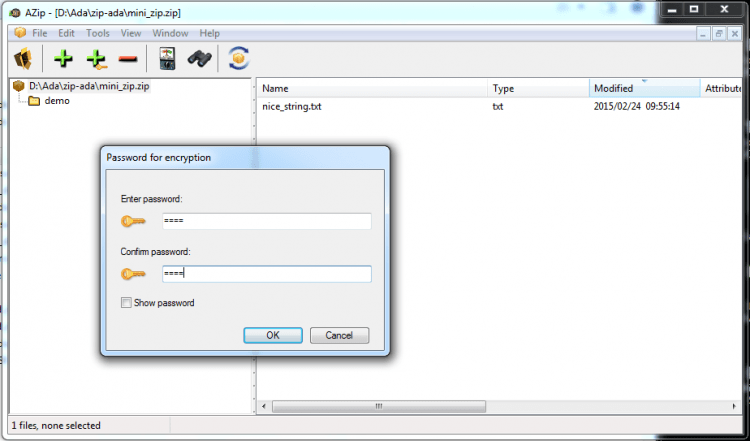750x441 pixels.
Task: Sort by the Type column header
Action: point(539,88)
